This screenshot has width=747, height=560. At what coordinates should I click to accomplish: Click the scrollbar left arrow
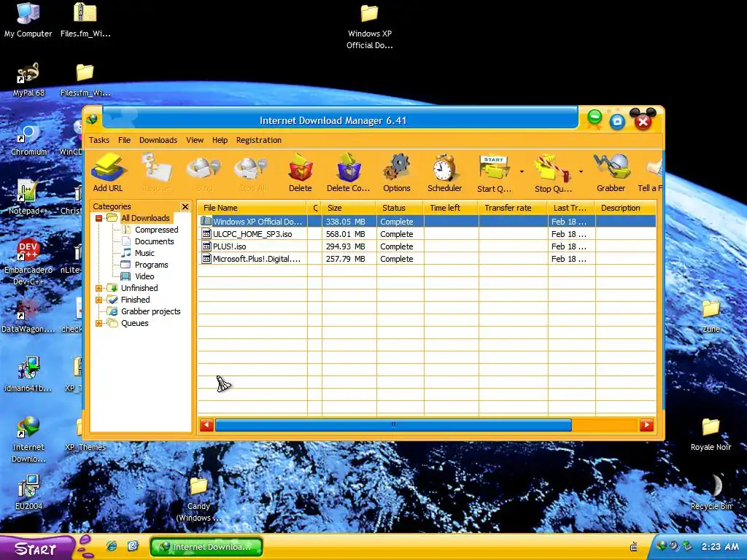point(206,425)
